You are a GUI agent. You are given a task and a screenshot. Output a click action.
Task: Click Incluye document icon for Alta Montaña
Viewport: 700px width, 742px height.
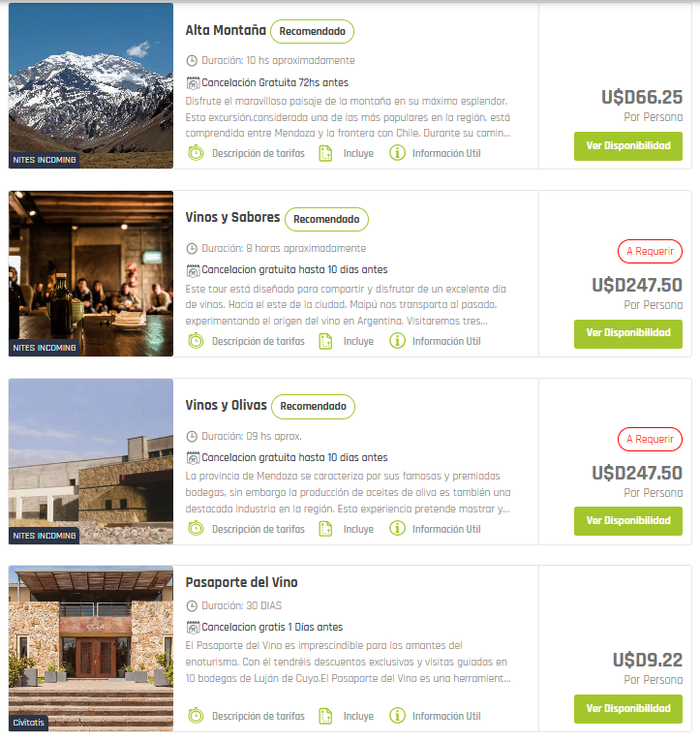click(x=325, y=153)
